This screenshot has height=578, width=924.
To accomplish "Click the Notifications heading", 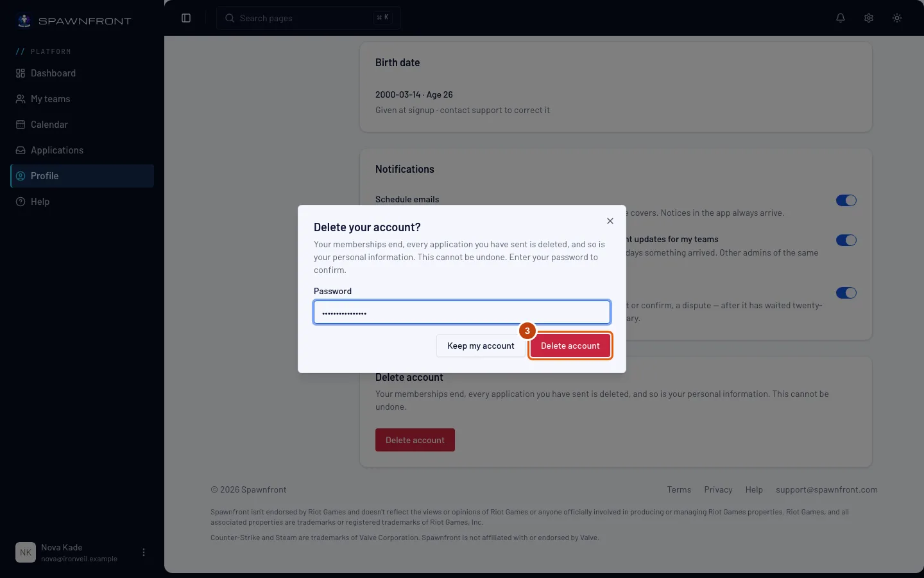I will 405,169.
